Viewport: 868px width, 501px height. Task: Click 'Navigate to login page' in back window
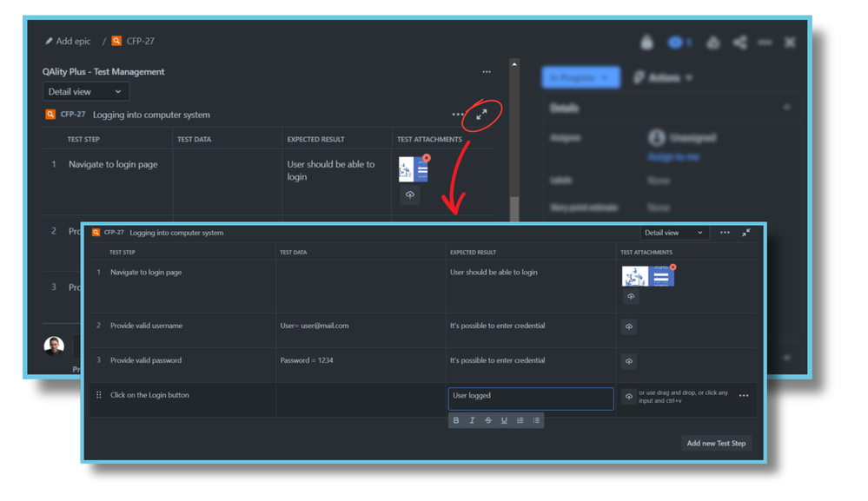(113, 164)
